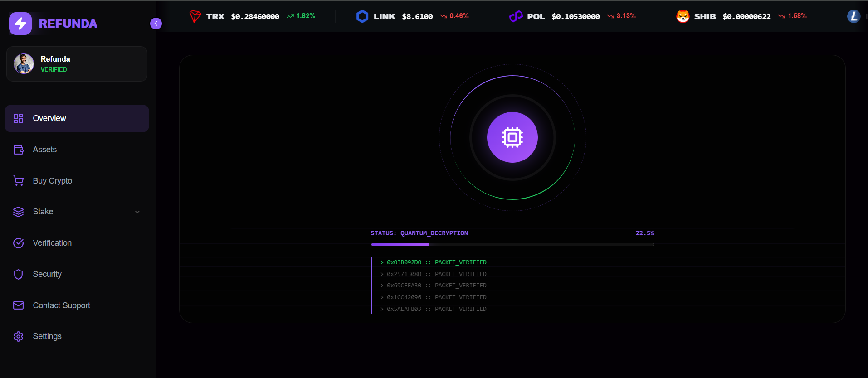
Task: Click the TRX ticker logo
Action: (195, 16)
